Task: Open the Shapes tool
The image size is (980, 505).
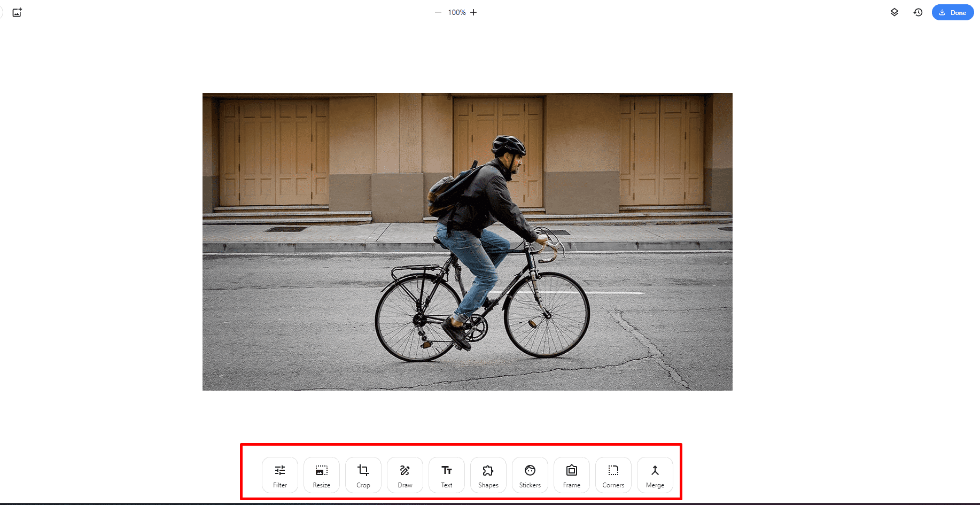Action: tap(488, 475)
